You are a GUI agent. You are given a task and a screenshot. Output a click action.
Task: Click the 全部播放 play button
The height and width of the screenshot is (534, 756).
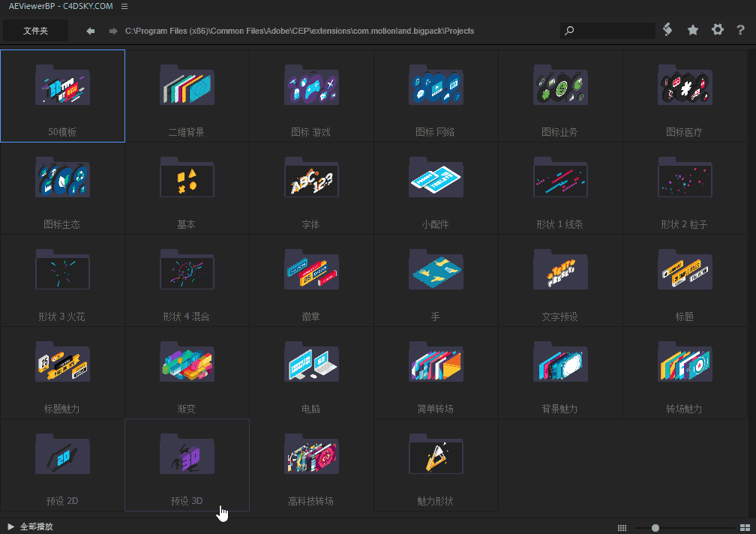pos(30,526)
